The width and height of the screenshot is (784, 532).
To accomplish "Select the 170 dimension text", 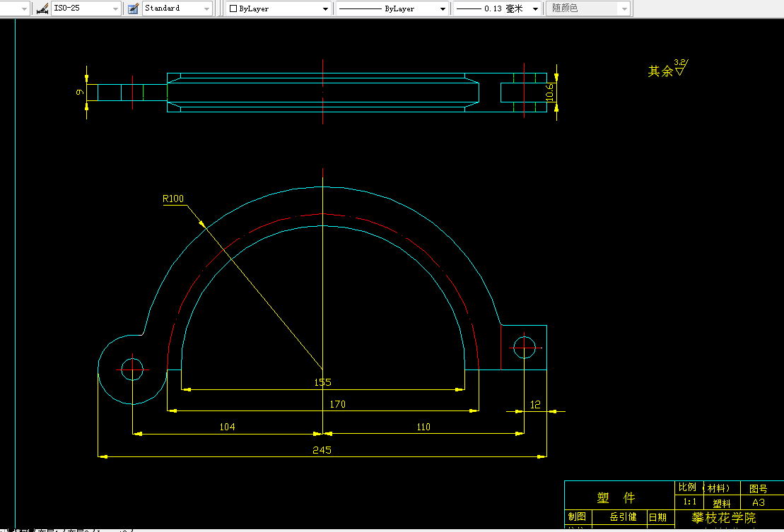I will (x=337, y=404).
